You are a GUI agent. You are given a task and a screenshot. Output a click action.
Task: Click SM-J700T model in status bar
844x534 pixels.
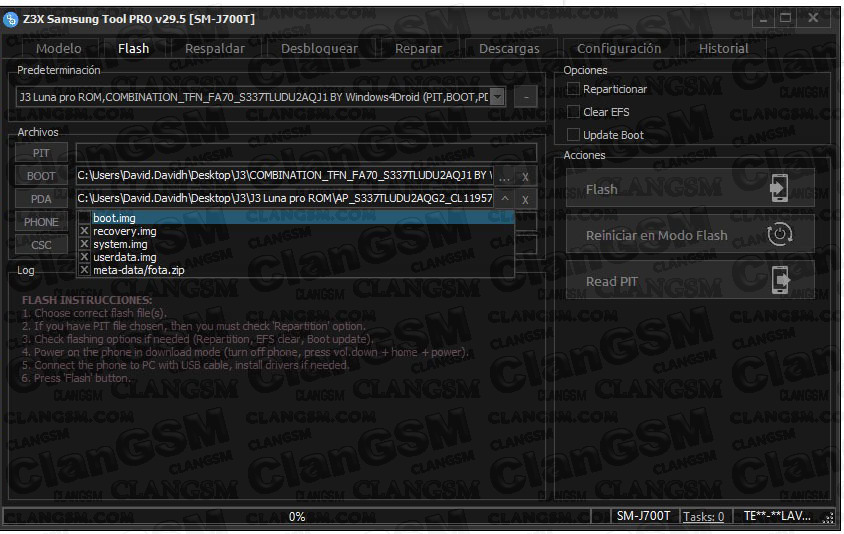(x=643, y=516)
